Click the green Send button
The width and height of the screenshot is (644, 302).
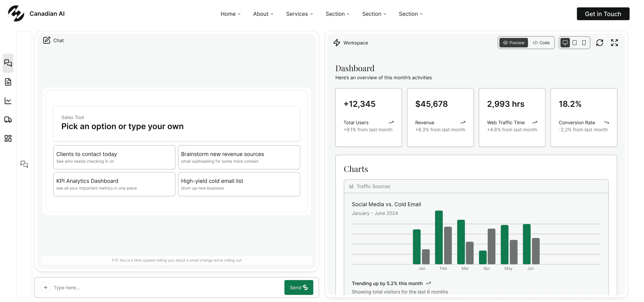[x=299, y=287]
